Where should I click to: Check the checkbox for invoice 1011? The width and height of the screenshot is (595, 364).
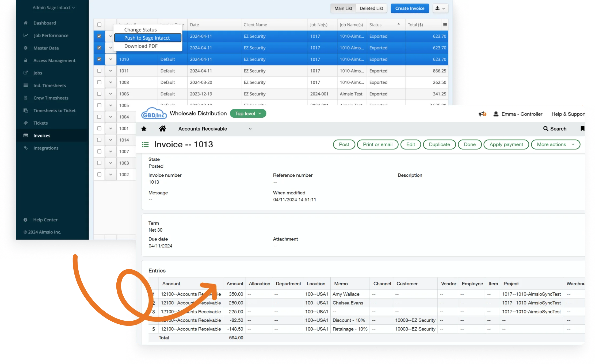[99, 71]
